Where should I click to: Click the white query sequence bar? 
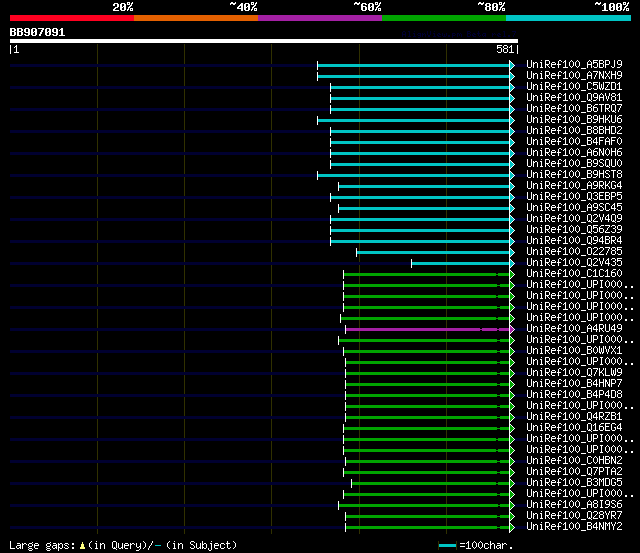pos(264,41)
